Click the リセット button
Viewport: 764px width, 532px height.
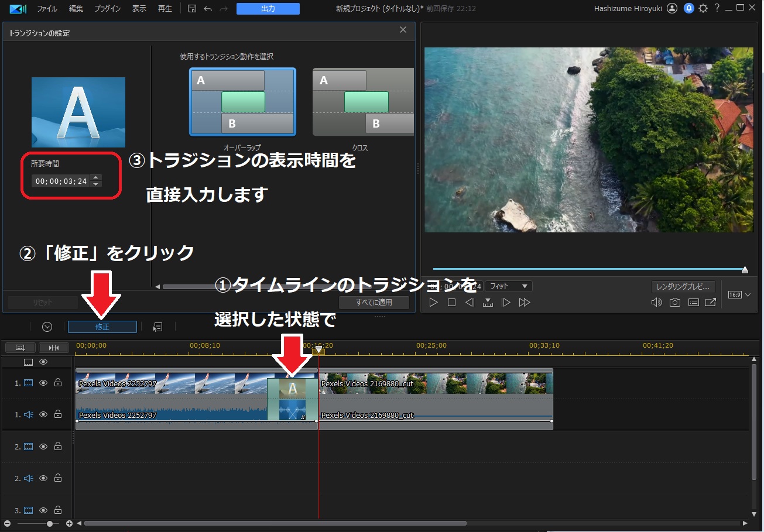click(x=43, y=303)
